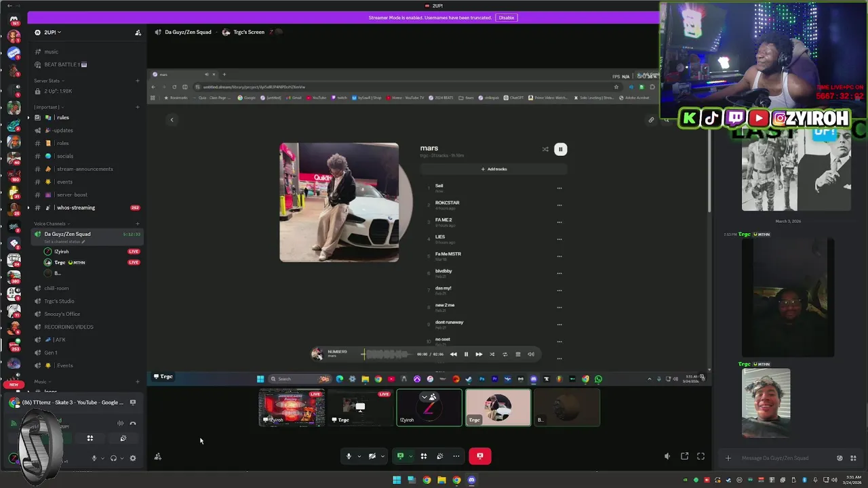This screenshot has height=488, width=868.
Task: Open the Windows Start menu
Action: tap(397, 481)
